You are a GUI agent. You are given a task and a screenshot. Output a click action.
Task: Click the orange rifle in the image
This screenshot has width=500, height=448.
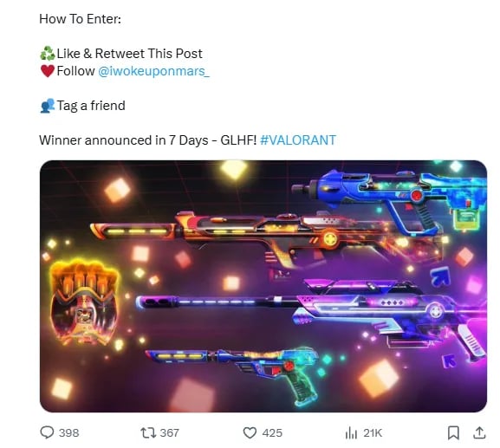[264, 237]
